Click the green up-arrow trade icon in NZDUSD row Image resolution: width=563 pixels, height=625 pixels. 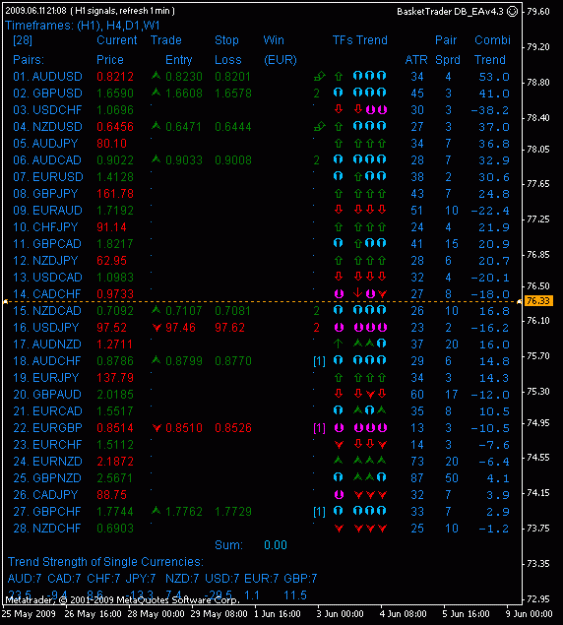pyautogui.click(x=156, y=126)
